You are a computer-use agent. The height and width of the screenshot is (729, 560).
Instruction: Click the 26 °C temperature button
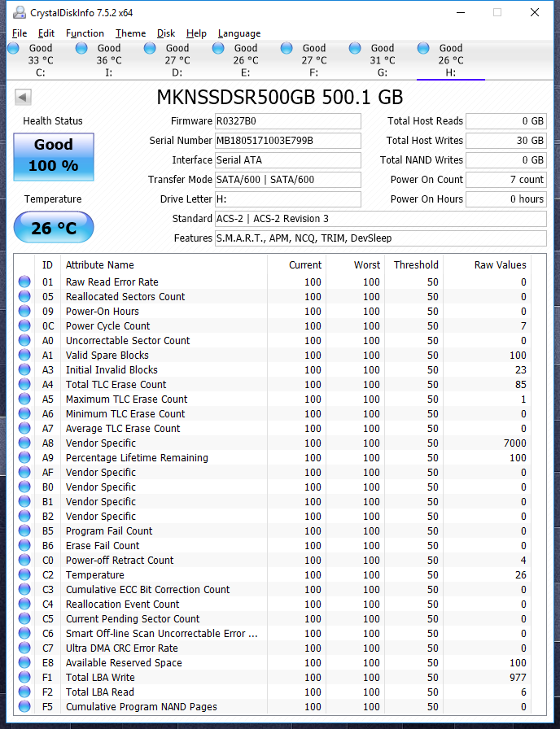coord(54,229)
